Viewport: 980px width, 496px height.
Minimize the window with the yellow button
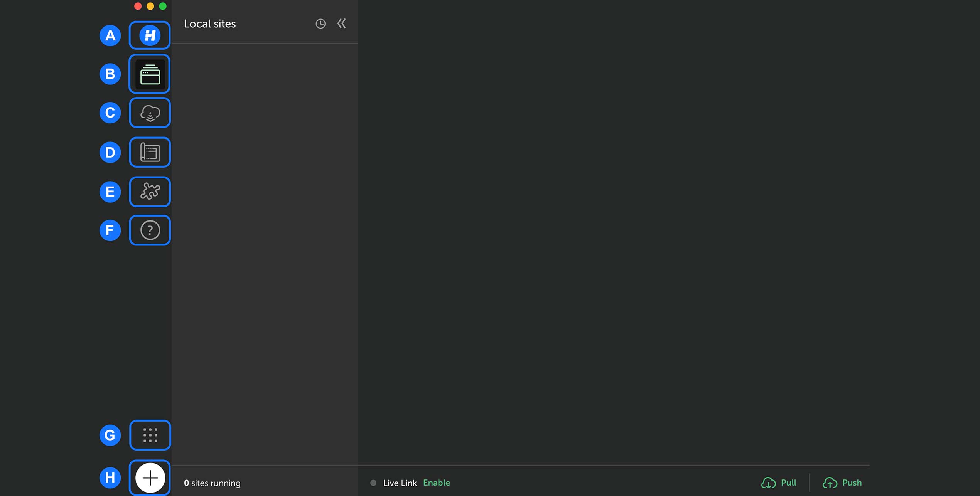tap(150, 6)
